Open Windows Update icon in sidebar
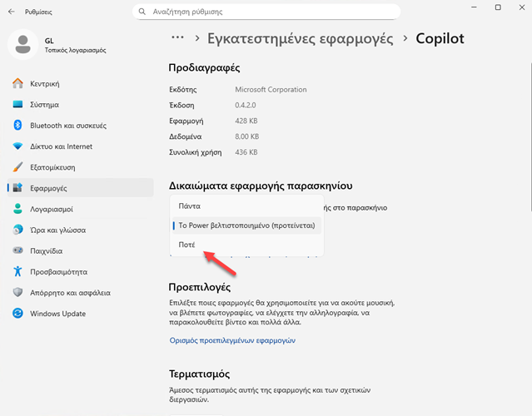532x416 pixels. tap(17, 313)
